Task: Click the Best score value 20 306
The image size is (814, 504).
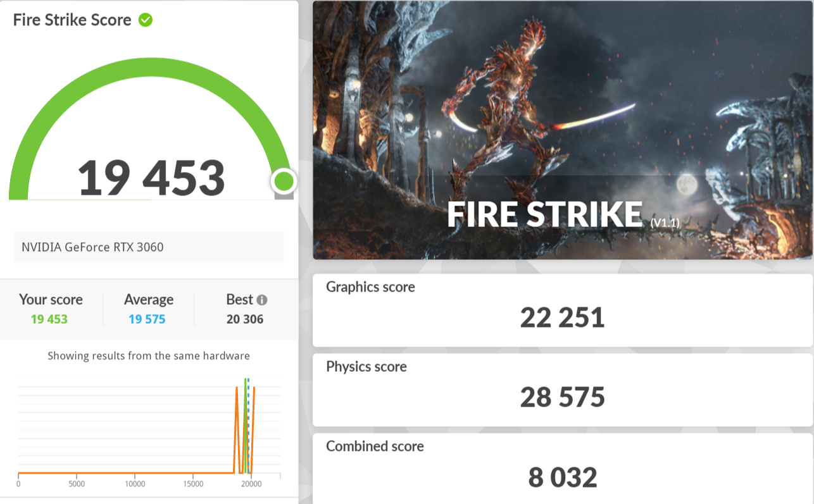Action: pos(245,319)
